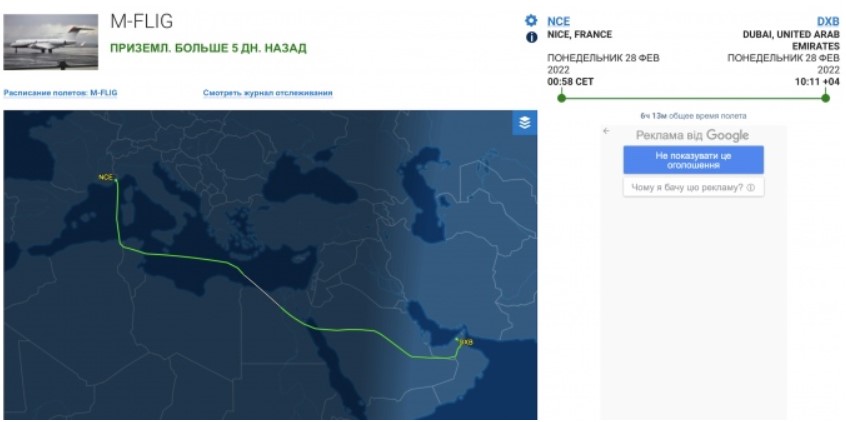Click info icon in 'Чому я бачу' button
846x422 pixels.
coord(750,187)
